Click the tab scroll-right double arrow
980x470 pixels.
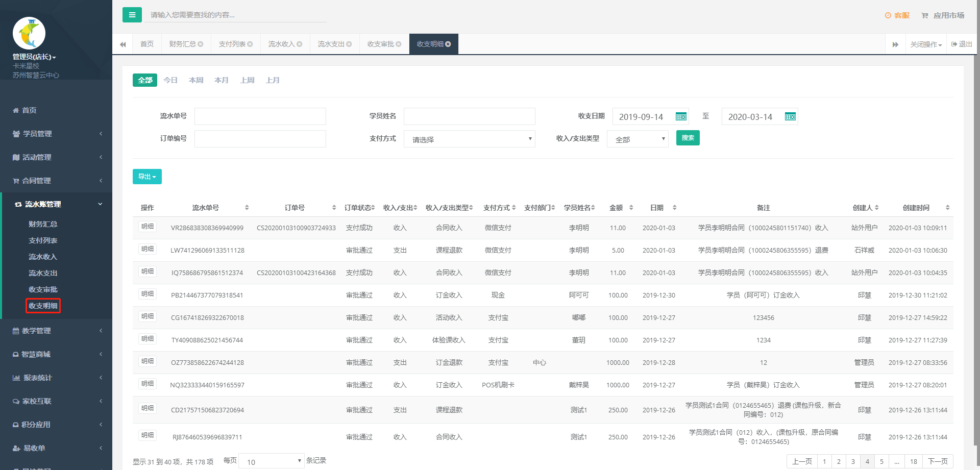click(x=895, y=44)
